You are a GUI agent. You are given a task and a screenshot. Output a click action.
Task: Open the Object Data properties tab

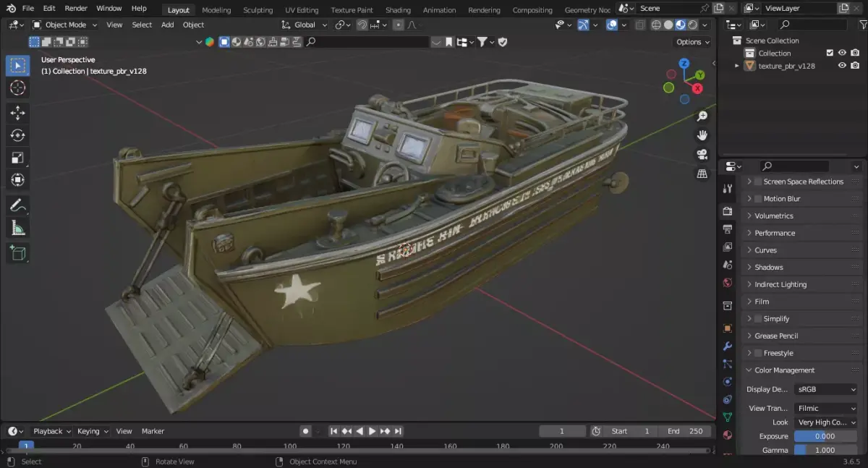click(x=728, y=417)
